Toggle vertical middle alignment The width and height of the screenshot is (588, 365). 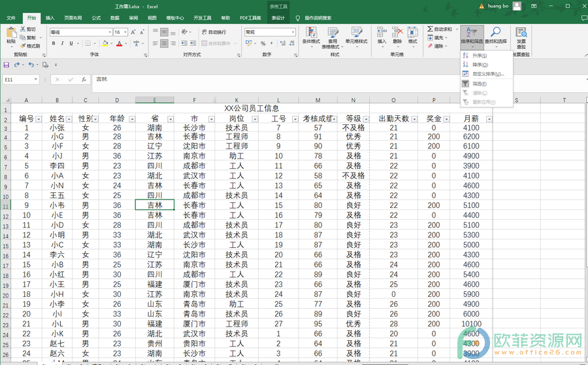click(164, 32)
